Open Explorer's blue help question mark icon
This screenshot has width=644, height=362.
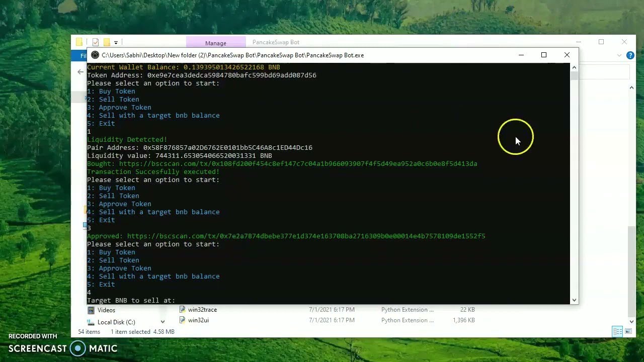coord(630,55)
